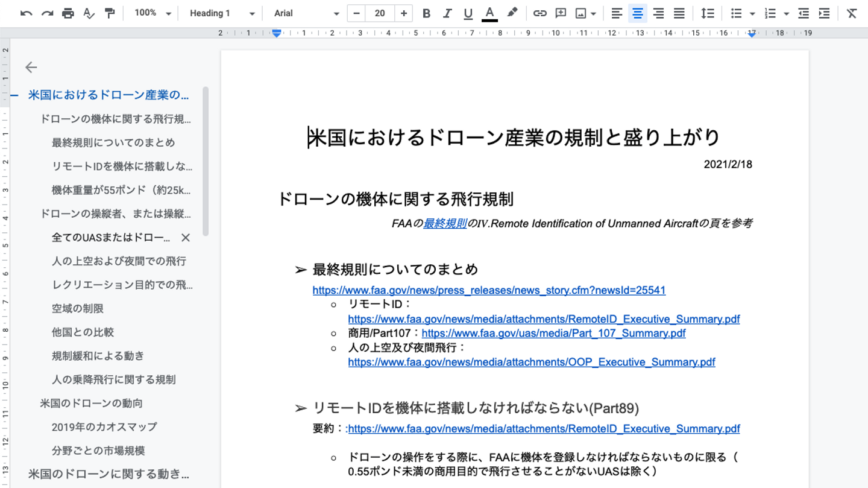Click the font size input field
This screenshot has height=488, width=868.
(380, 13)
